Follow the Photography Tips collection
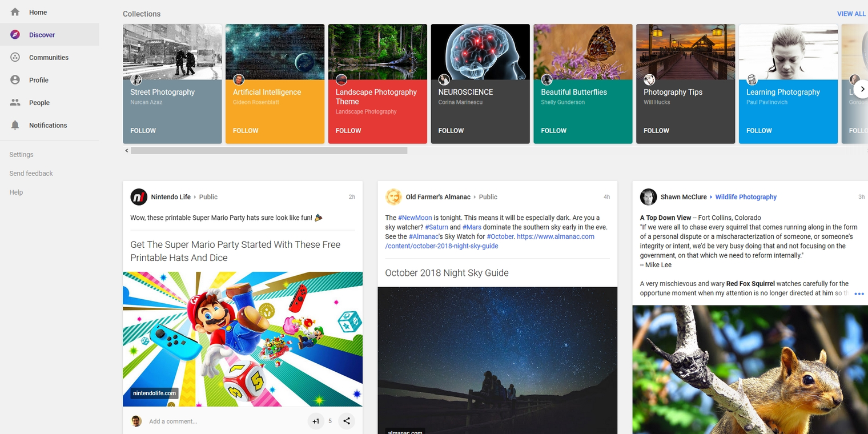 coord(656,131)
